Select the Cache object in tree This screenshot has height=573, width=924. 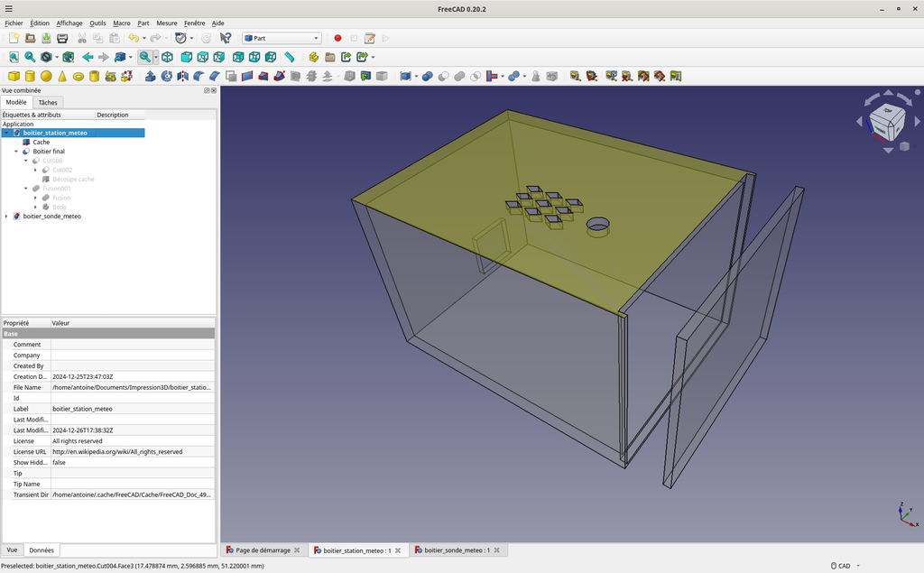pyautogui.click(x=41, y=143)
